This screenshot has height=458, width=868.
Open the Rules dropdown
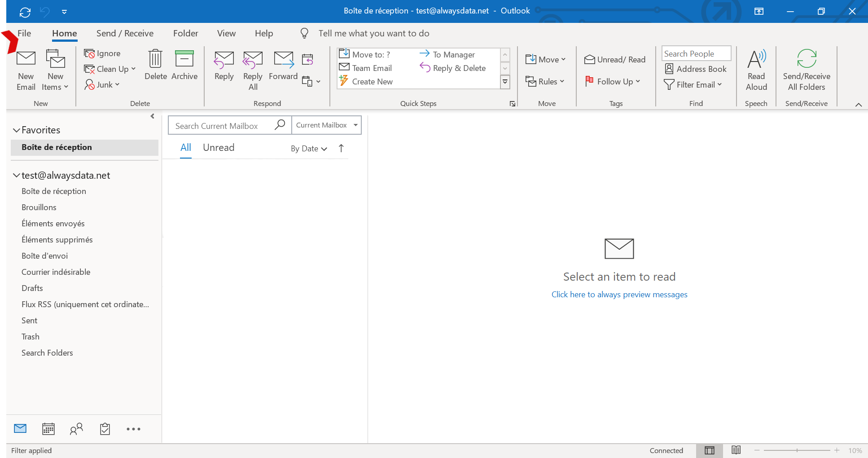(544, 81)
